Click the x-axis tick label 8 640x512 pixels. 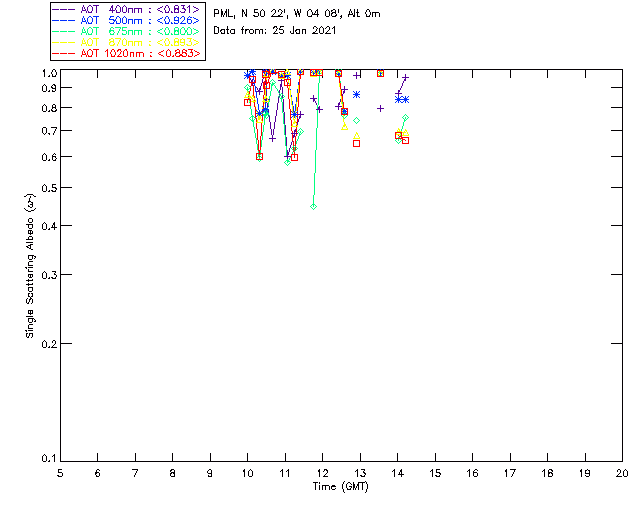tap(173, 474)
